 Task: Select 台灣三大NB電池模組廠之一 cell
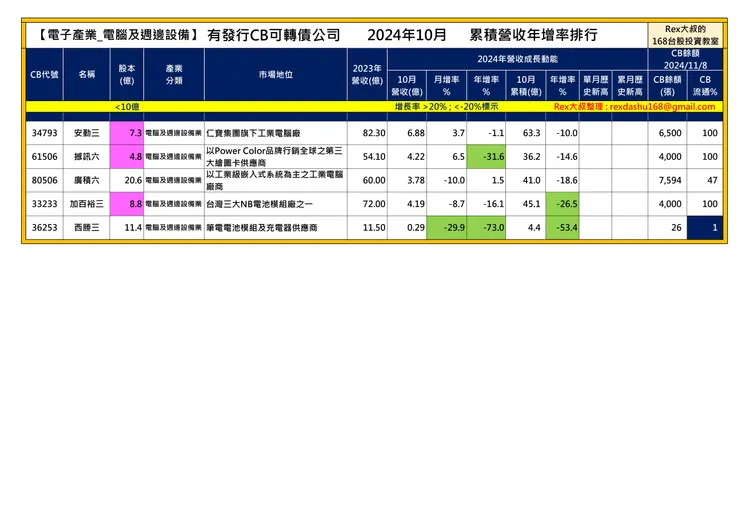point(276,204)
